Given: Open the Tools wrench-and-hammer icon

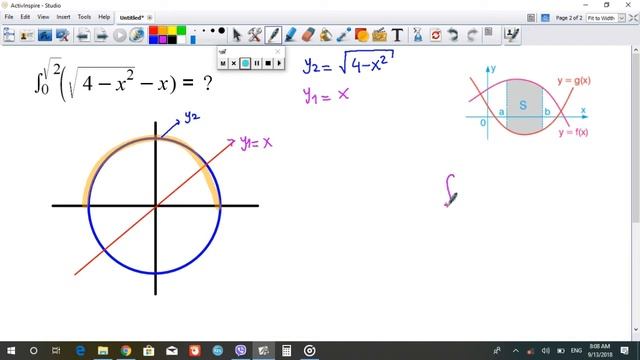Looking at the screenshot, I should coord(255,36).
